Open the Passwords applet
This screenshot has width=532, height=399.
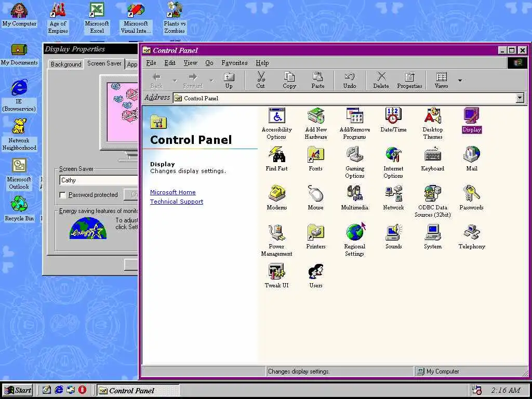tap(472, 198)
